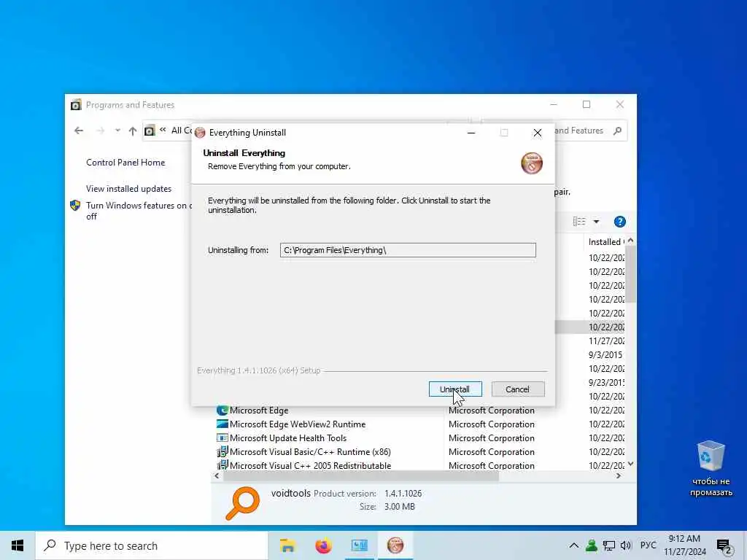Image resolution: width=747 pixels, height=560 pixels.
Task: Click the Microsoft Edge app icon in list
Action: pyautogui.click(x=222, y=410)
